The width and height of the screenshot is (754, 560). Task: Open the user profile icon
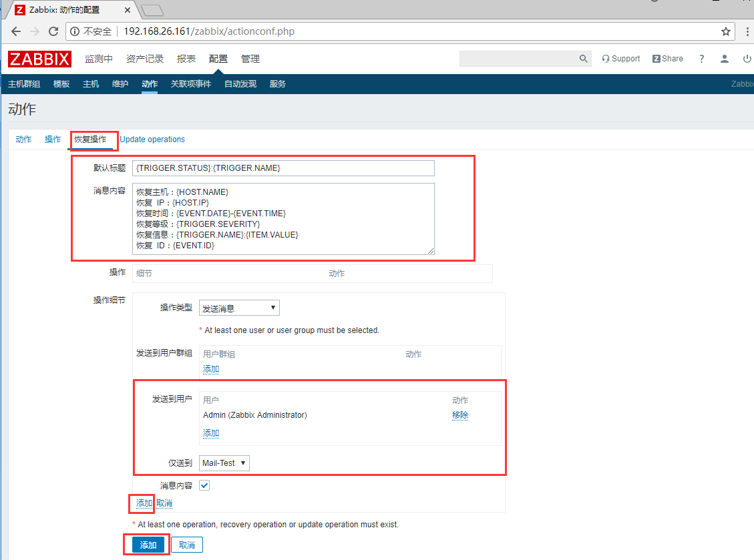724,59
